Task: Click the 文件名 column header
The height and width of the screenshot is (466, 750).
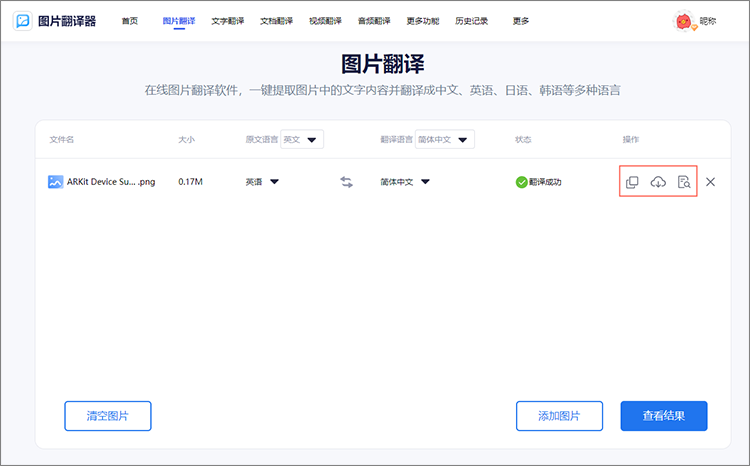Action: 62,139
